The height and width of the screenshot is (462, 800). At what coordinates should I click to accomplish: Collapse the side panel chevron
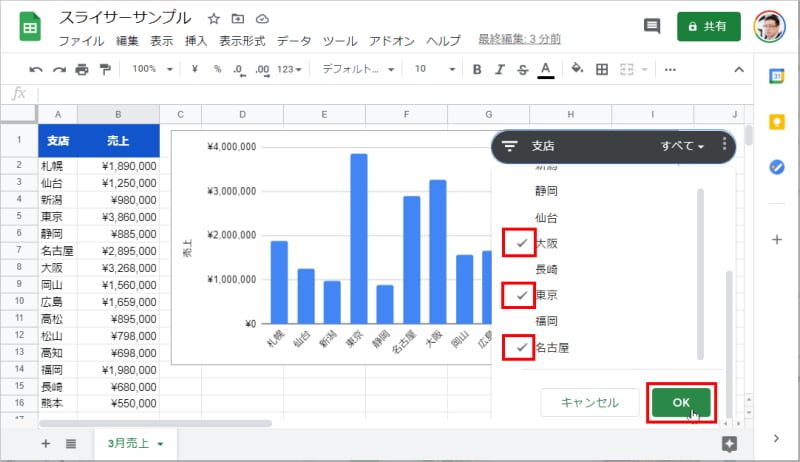(777, 439)
